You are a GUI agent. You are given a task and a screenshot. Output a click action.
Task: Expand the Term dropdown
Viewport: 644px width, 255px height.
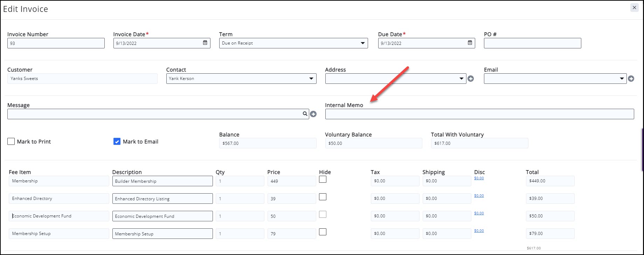pyautogui.click(x=362, y=43)
